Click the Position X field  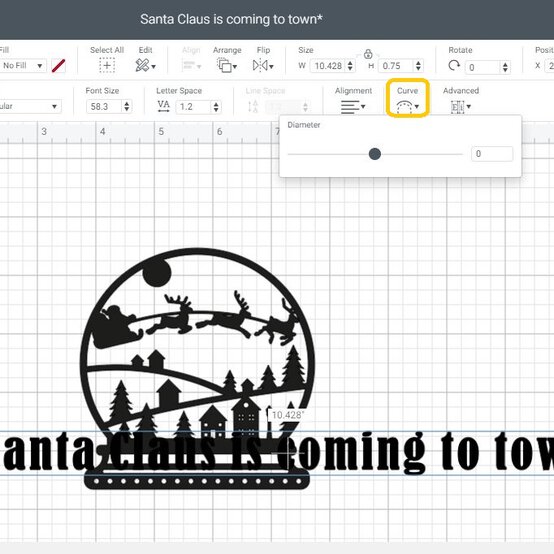(x=550, y=66)
